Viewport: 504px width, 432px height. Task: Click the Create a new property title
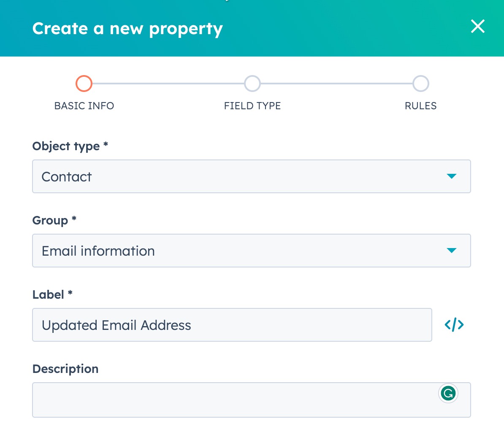click(127, 29)
